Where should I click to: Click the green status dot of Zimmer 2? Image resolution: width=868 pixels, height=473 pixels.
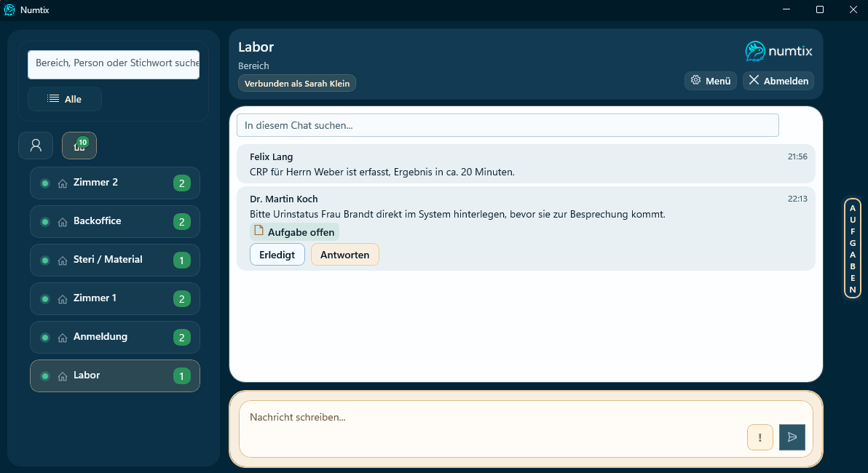coord(45,183)
